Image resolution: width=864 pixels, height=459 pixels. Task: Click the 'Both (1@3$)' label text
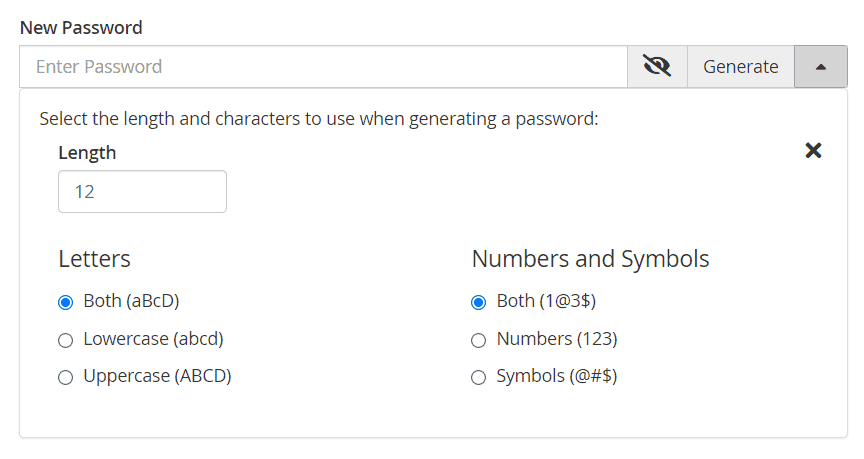click(x=546, y=301)
